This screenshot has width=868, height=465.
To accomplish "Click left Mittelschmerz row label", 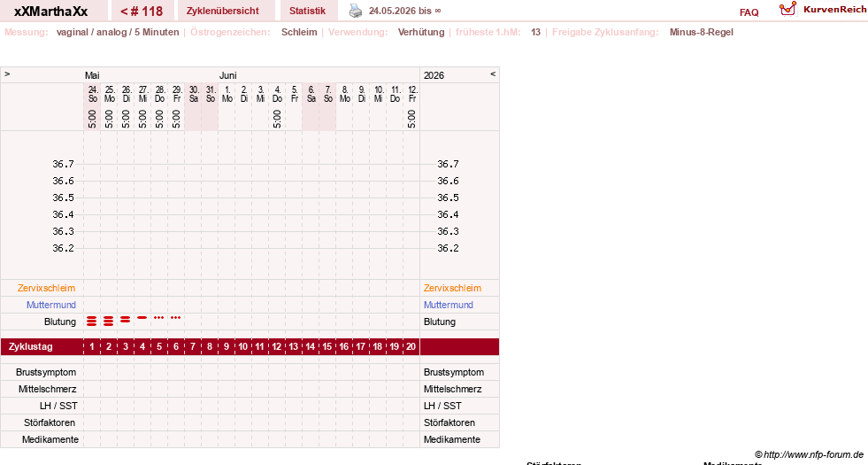I will coord(47,389).
